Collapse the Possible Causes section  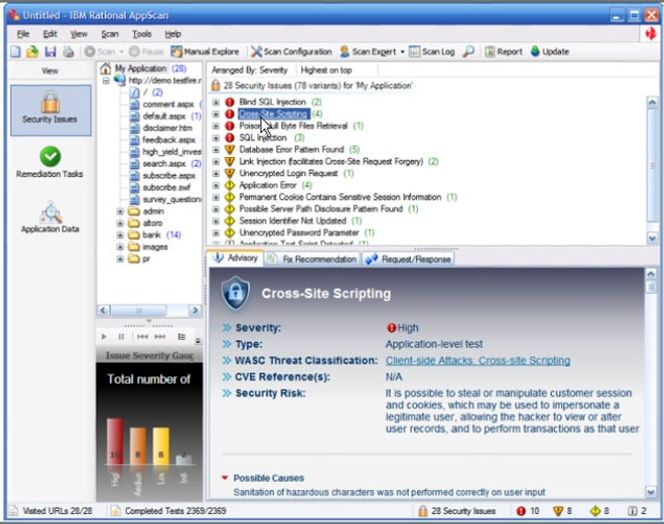(x=225, y=477)
